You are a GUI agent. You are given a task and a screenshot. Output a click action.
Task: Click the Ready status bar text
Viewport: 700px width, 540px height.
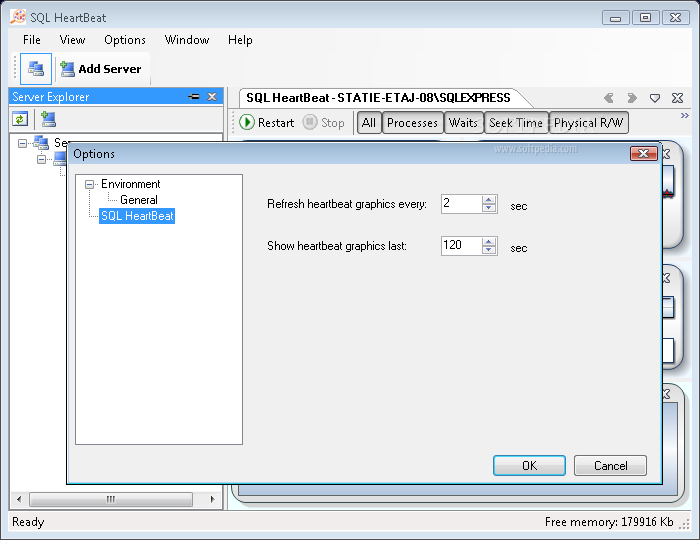pyautogui.click(x=28, y=522)
